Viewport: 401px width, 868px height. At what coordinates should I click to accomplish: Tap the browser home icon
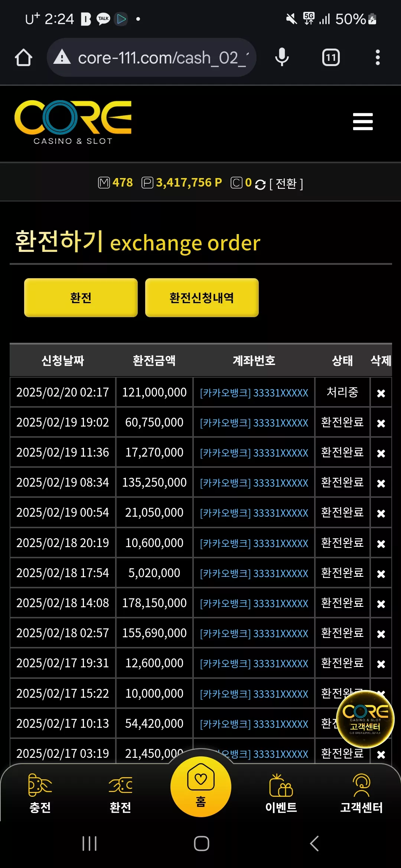[x=23, y=57]
